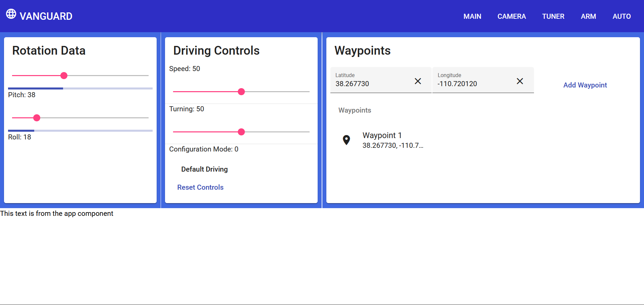Click the Driving Controls heading
Image resolution: width=644 pixels, height=305 pixels.
tap(216, 51)
